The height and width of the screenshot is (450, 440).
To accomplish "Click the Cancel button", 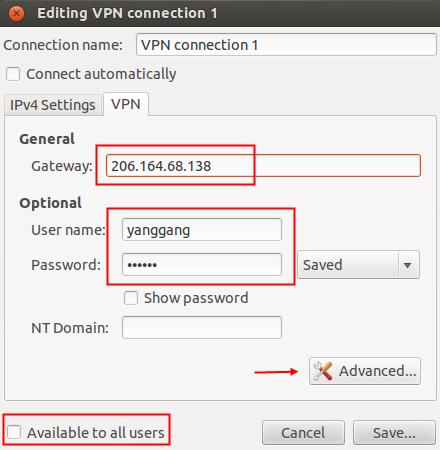I will coord(303,433).
